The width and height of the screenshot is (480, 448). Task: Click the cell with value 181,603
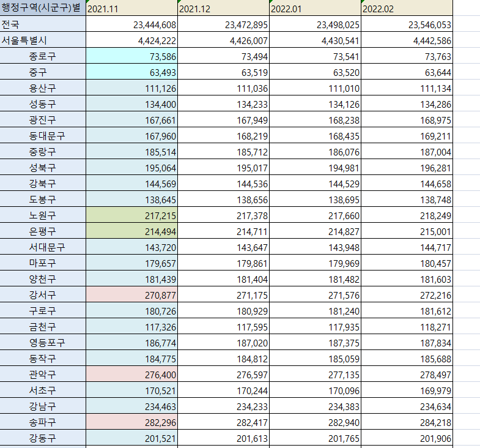pos(407,278)
